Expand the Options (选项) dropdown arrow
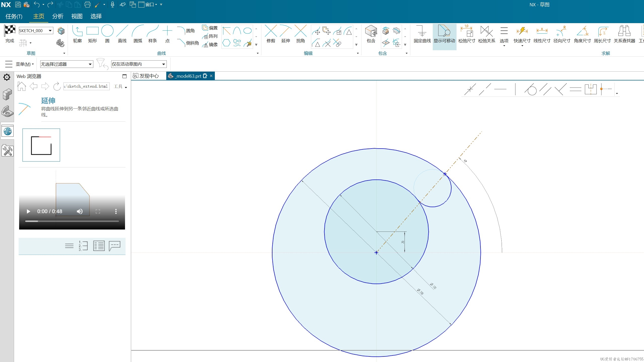The image size is (644, 362). click(504, 46)
